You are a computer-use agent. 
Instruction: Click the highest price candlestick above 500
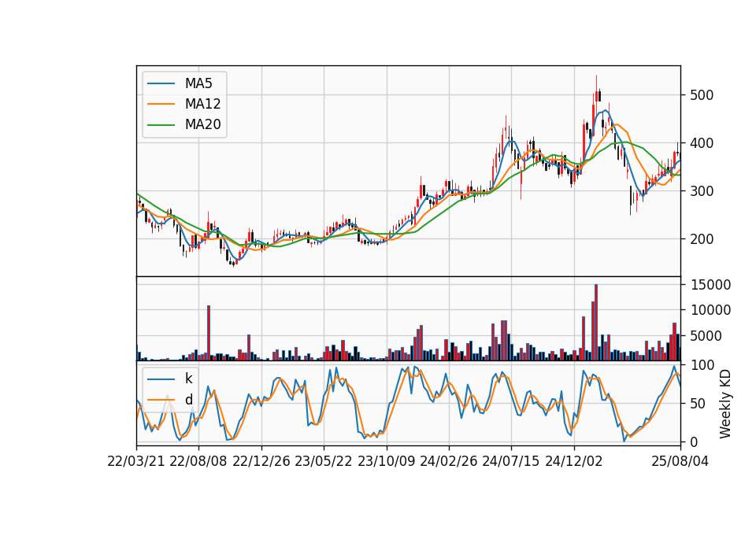(x=596, y=94)
